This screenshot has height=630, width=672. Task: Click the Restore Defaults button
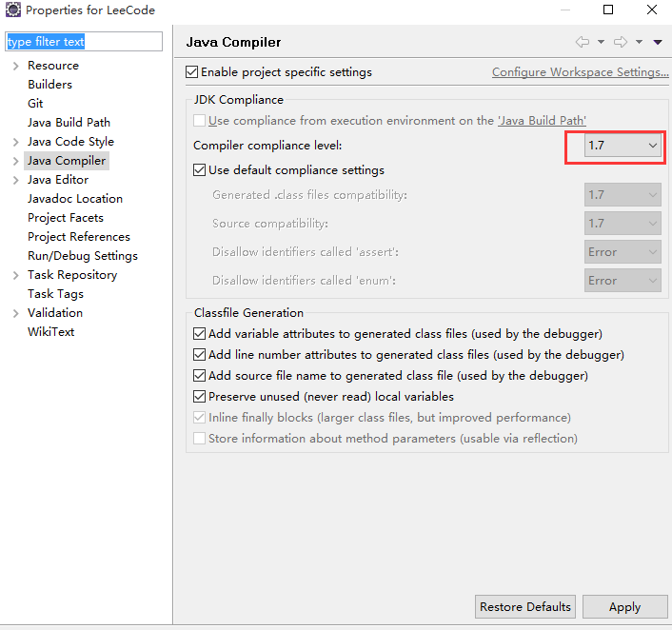525,607
